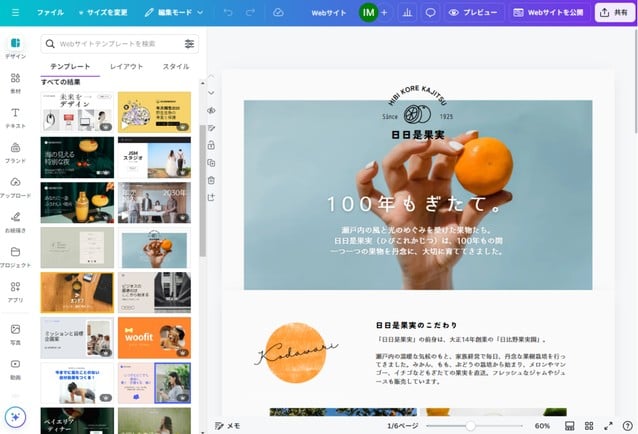This screenshot has width=638, height=434.
Task: Open 動画 videos panel
Action: pos(15,369)
